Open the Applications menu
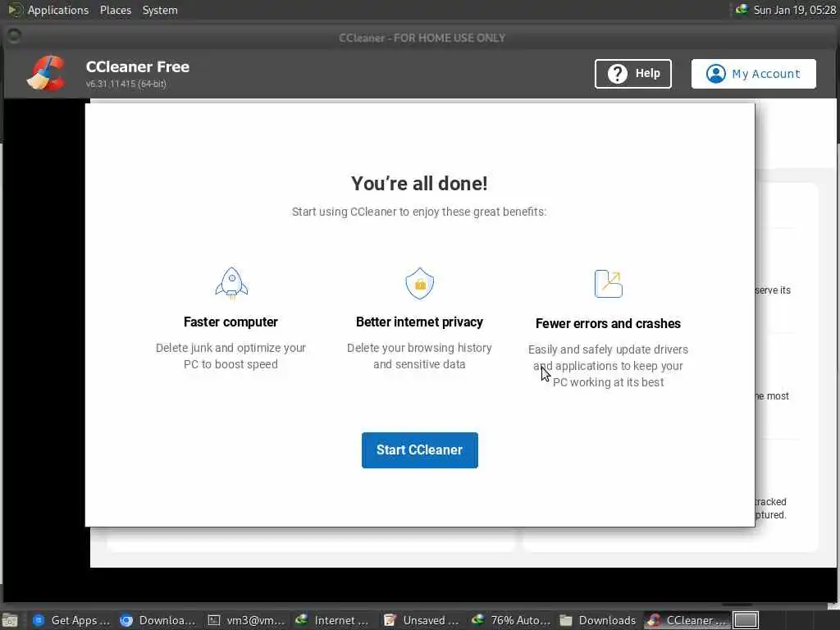 coord(58,10)
